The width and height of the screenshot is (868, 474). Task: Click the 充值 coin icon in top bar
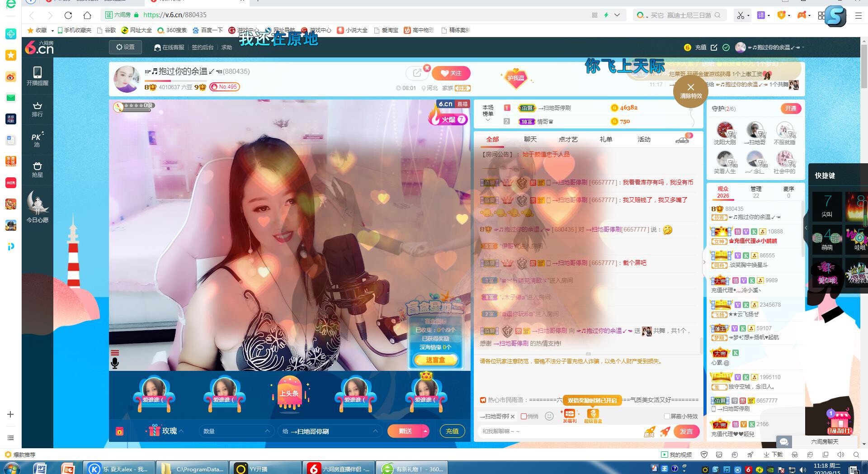point(688,47)
